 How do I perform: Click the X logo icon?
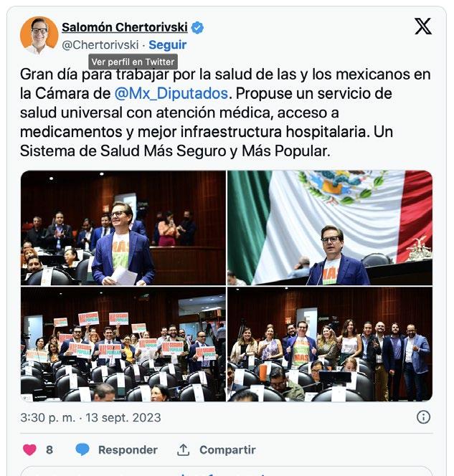(x=423, y=26)
